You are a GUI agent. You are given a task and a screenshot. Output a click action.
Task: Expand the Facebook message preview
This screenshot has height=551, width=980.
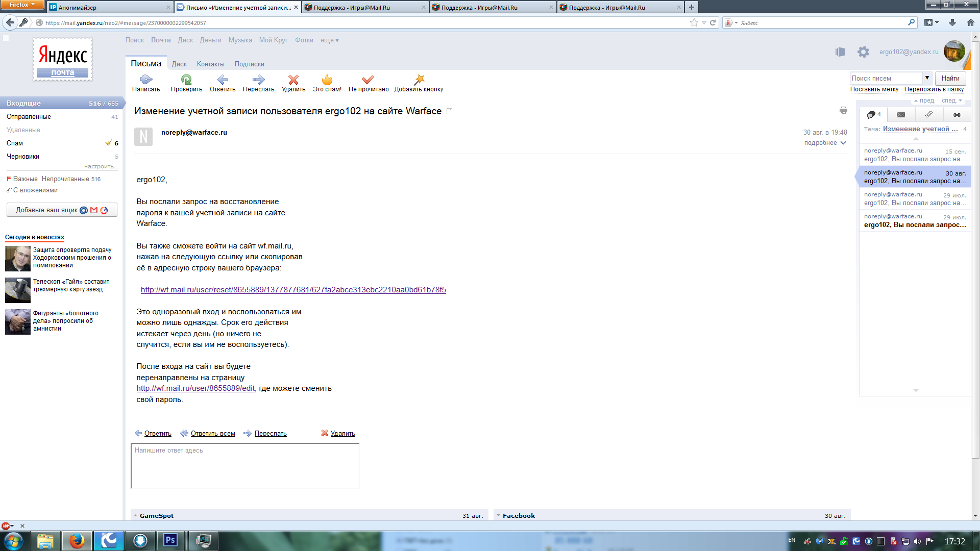(498, 516)
